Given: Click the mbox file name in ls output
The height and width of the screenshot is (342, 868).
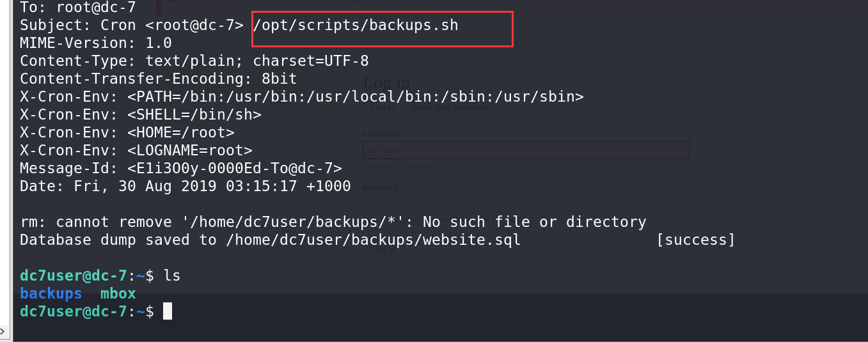Looking at the screenshot, I should [x=118, y=293].
